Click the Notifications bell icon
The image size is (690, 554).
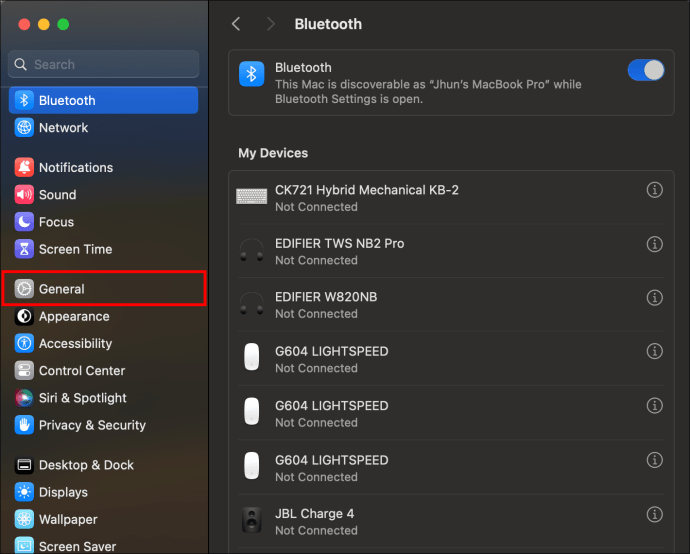(24, 167)
